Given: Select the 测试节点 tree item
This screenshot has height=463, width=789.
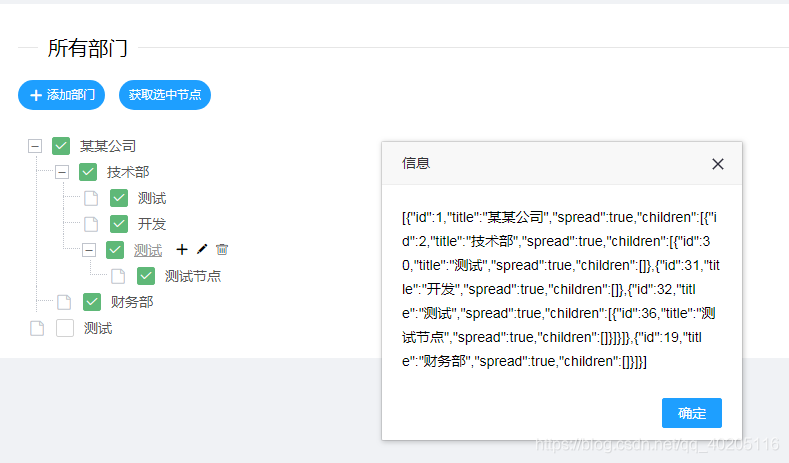Looking at the screenshot, I should (193, 276).
